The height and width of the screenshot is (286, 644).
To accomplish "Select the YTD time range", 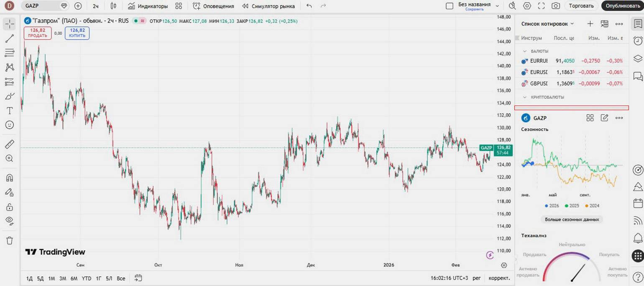I will 87,278.
